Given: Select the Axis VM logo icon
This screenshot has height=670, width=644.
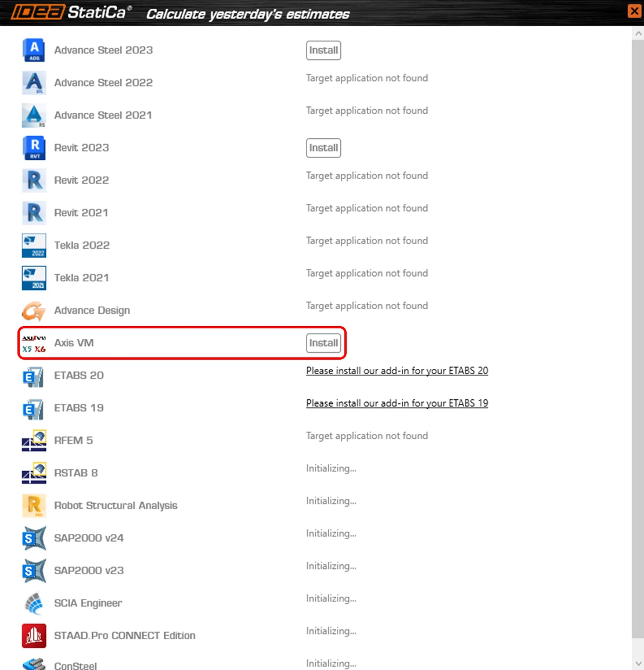Looking at the screenshot, I should tap(34, 343).
